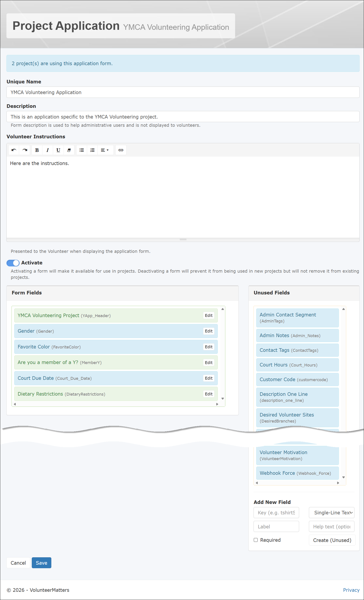
Task: Select the Description One Line unused field
Action: coord(298,397)
